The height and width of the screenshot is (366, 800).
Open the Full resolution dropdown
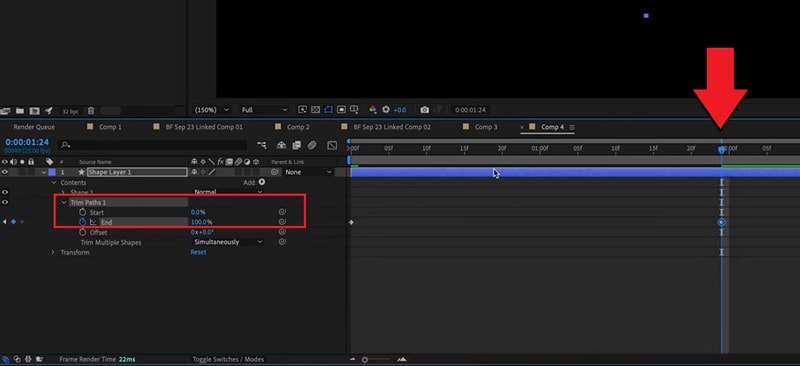pos(264,110)
